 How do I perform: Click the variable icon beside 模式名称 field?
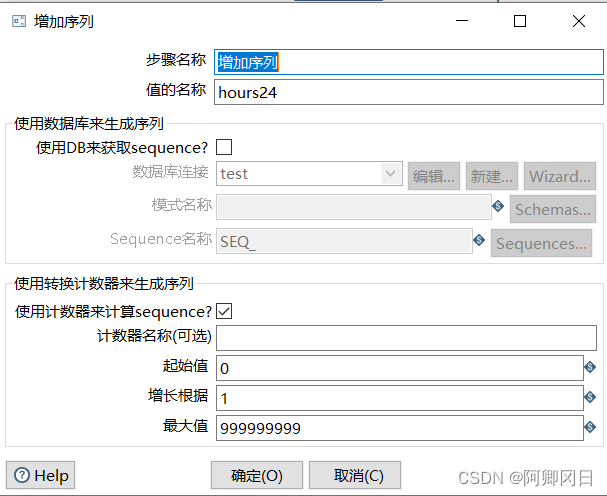tap(498, 206)
